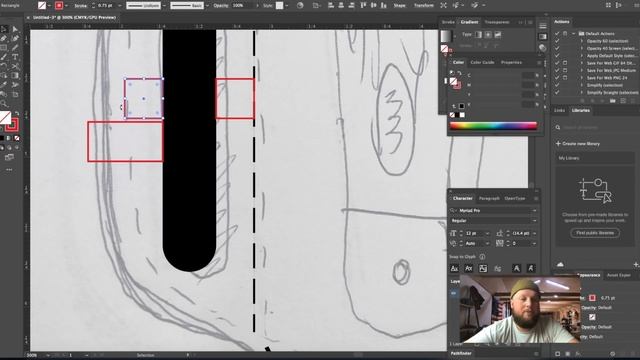Collapse the Default Actions folder
This screenshot has width=640, height=360.
(x=573, y=33)
